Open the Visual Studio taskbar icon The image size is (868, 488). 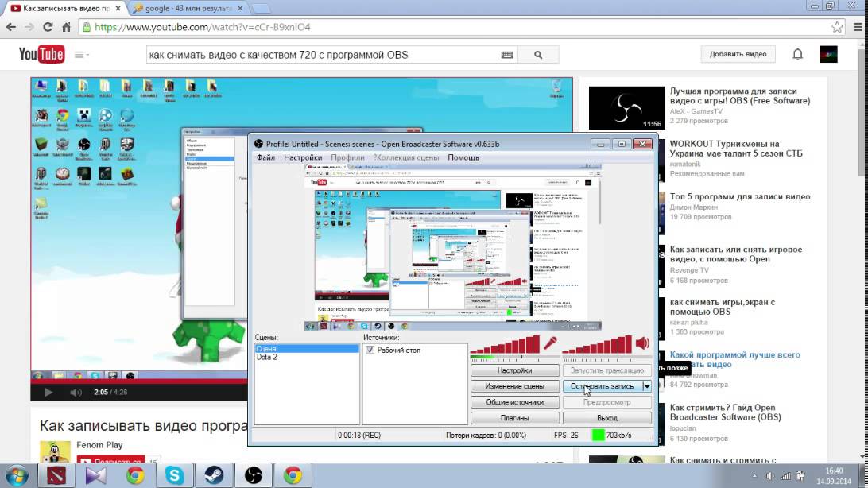(x=95, y=475)
